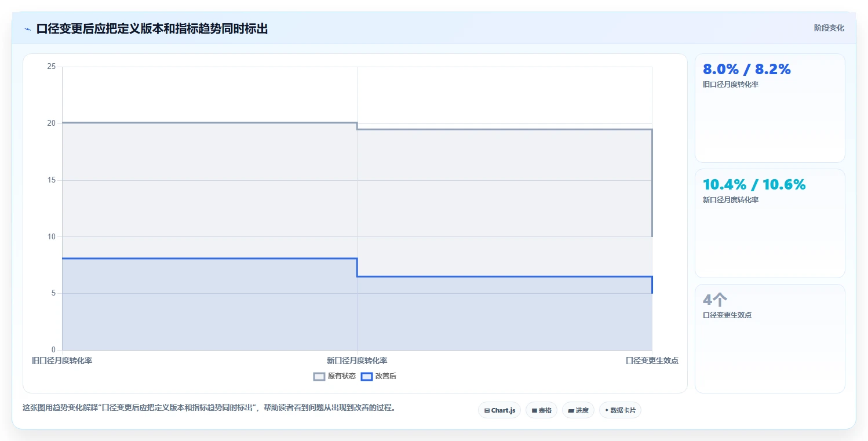Click the 阶段变化 label in the header
This screenshot has width=868, height=441.
(x=829, y=28)
